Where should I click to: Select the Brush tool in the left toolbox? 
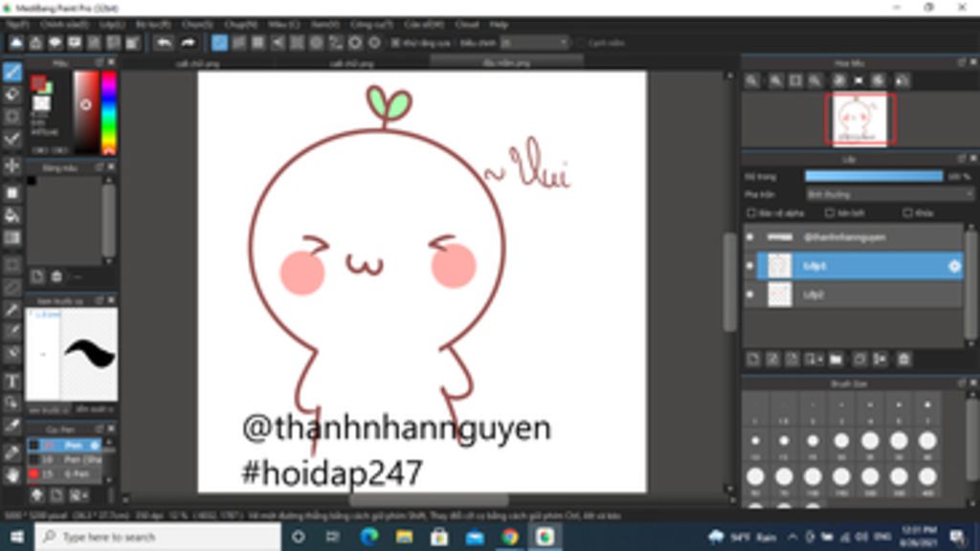point(11,72)
